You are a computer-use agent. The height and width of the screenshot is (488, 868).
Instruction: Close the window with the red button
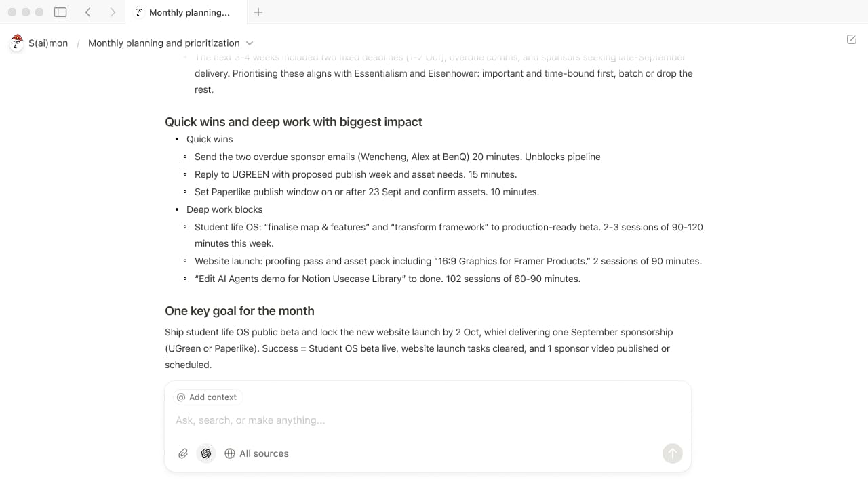click(x=12, y=12)
